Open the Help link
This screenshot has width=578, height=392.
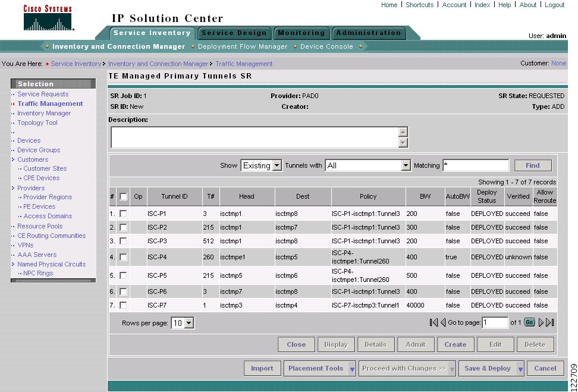505,5
